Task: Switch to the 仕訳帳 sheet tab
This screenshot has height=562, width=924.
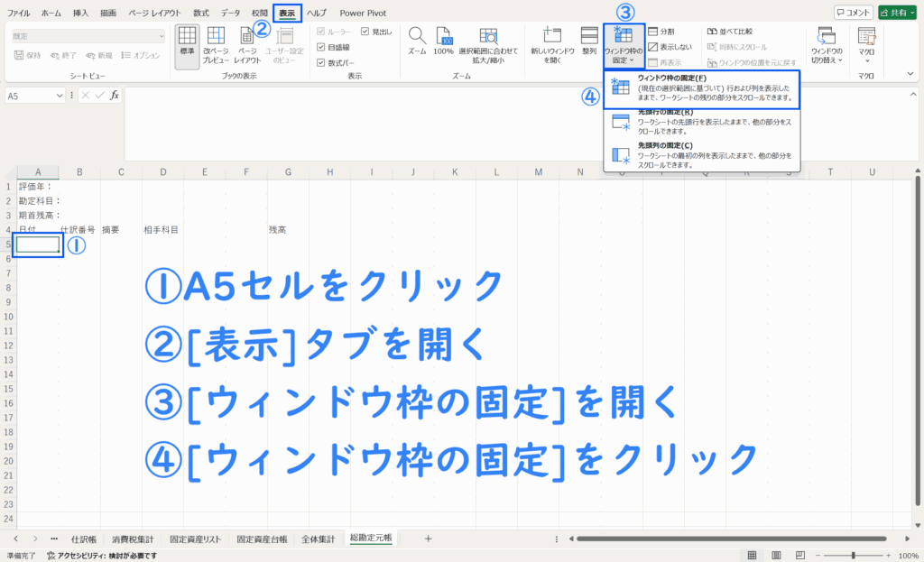Action: [84, 539]
